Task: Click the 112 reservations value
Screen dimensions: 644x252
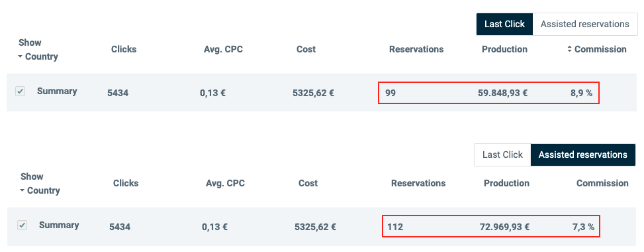Action: pyautogui.click(x=394, y=227)
